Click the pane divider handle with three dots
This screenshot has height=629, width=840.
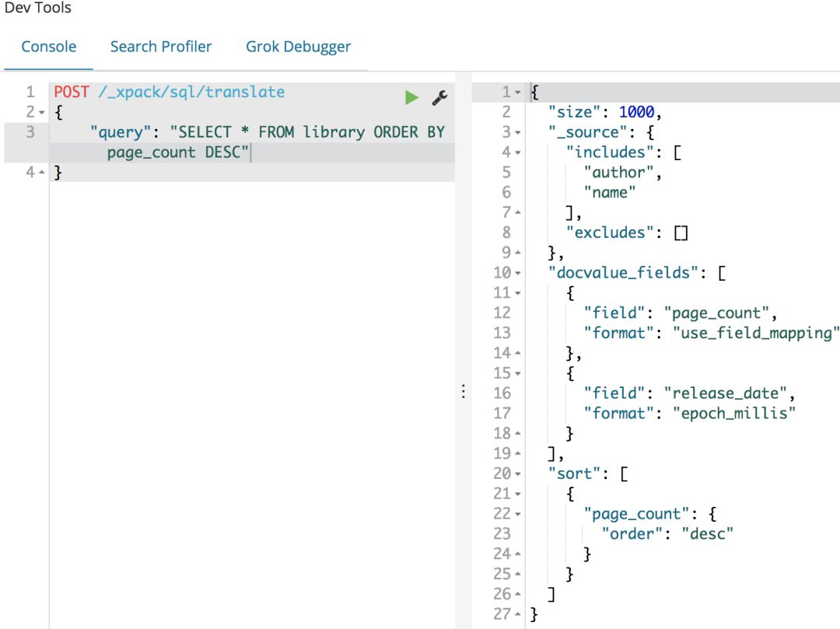click(464, 391)
